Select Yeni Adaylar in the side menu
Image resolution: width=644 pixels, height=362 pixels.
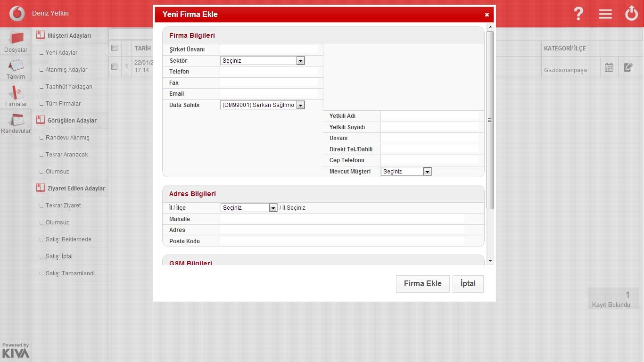pos(61,53)
